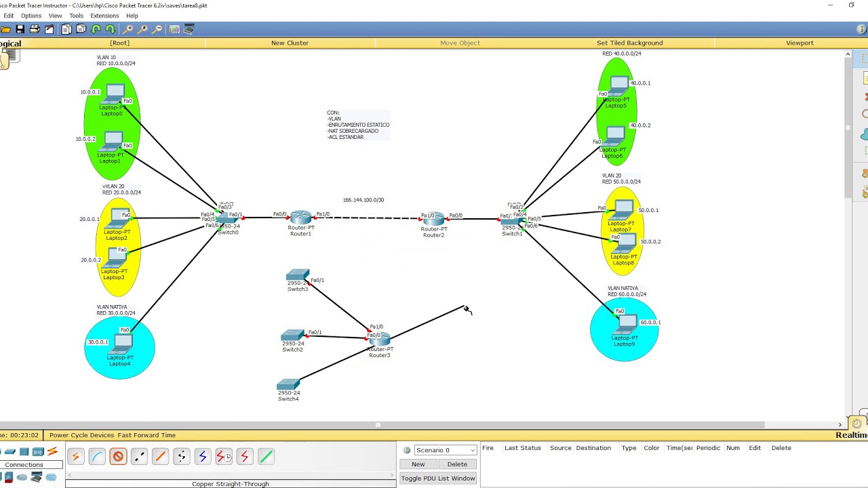This screenshot has height=488, width=868.
Task: Click the [Root] navigation button
Action: 119,43
